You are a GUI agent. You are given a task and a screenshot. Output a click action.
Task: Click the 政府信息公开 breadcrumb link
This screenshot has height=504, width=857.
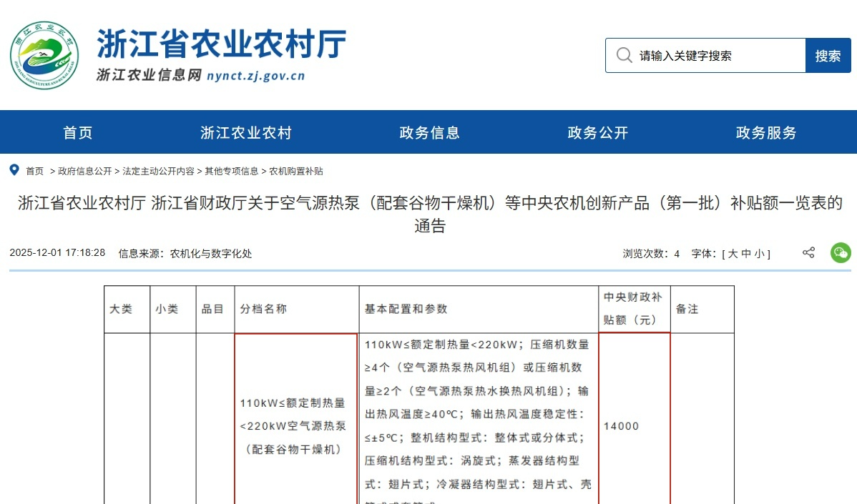click(85, 172)
